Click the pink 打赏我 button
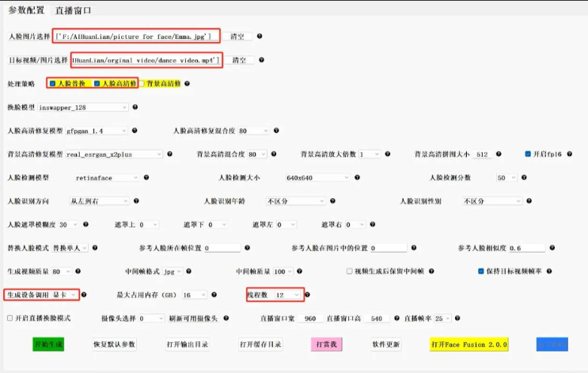This screenshot has height=373, width=588. point(326,344)
